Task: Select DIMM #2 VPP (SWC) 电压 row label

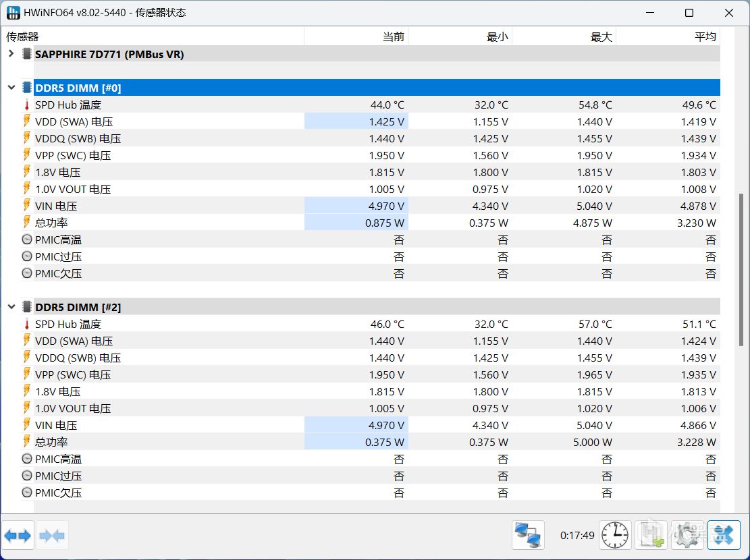Action: [x=73, y=374]
